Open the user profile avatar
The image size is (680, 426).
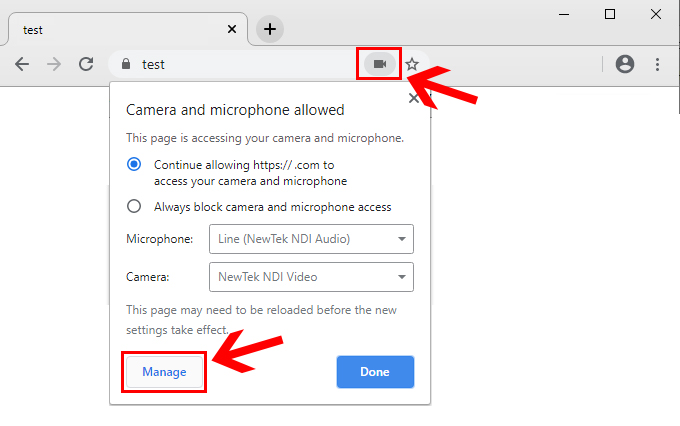pos(625,64)
